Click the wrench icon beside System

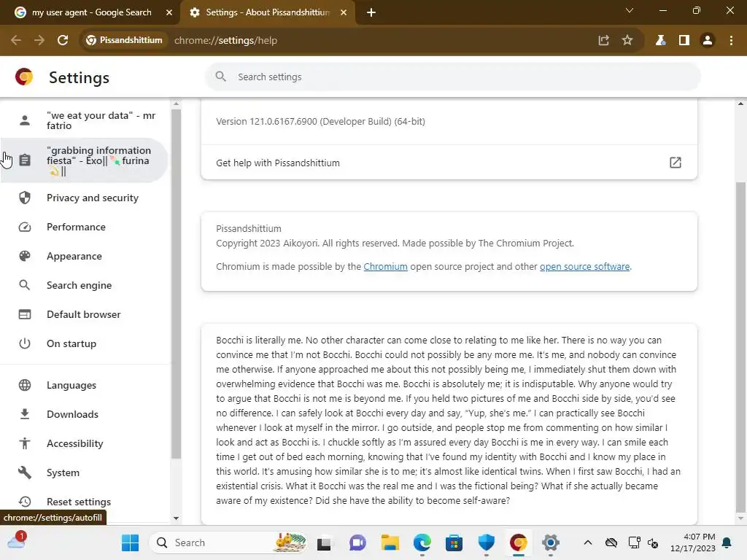25,472
